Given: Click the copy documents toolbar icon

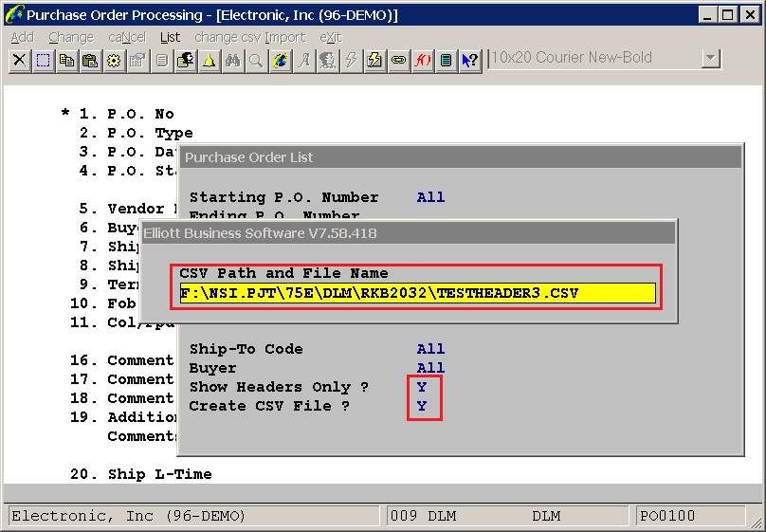Looking at the screenshot, I should pos(67,60).
